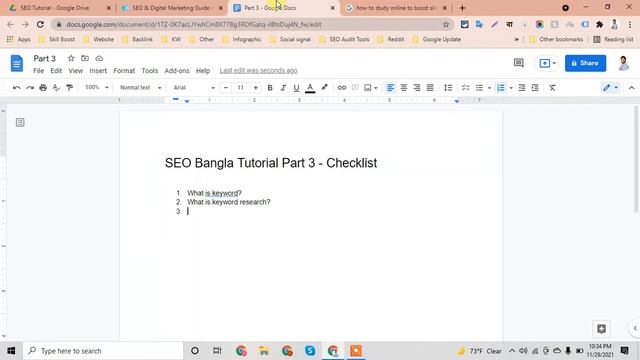Select the Paint format tool
Viewport: 640px width, 360px height.
[69, 87]
